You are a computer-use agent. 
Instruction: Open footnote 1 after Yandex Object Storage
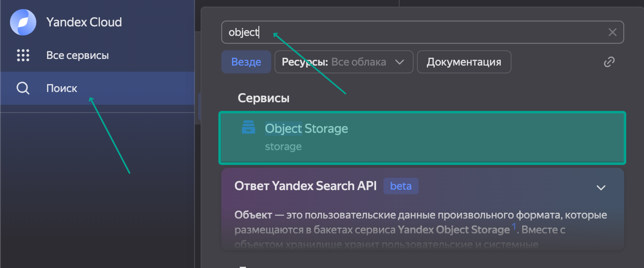pos(514,226)
